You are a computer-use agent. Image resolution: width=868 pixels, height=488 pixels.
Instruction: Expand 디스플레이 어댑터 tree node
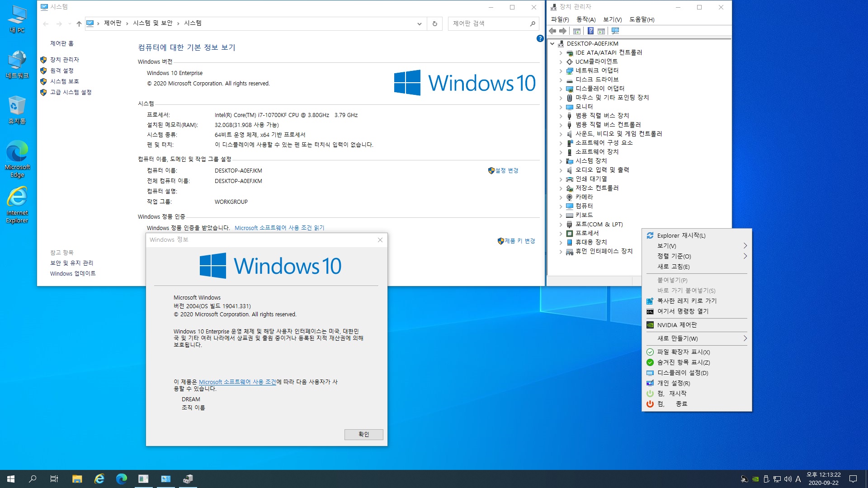pyautogui.click(x=561, y=89)
